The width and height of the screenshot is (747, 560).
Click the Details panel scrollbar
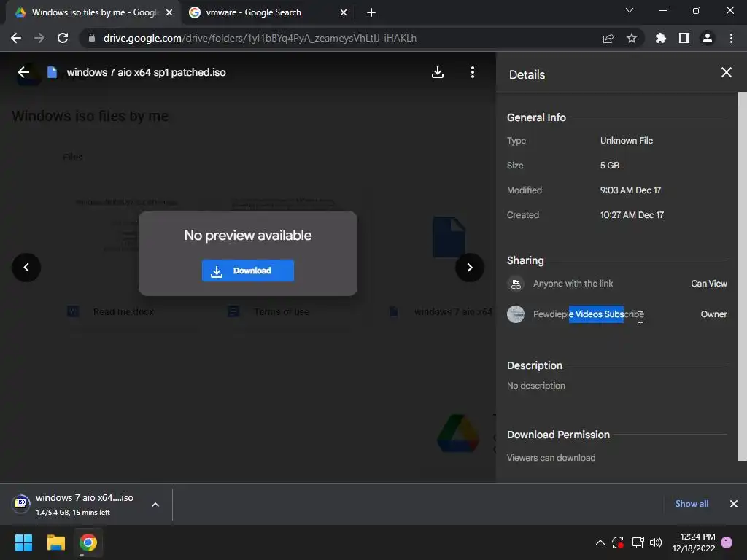pos(742,276)
